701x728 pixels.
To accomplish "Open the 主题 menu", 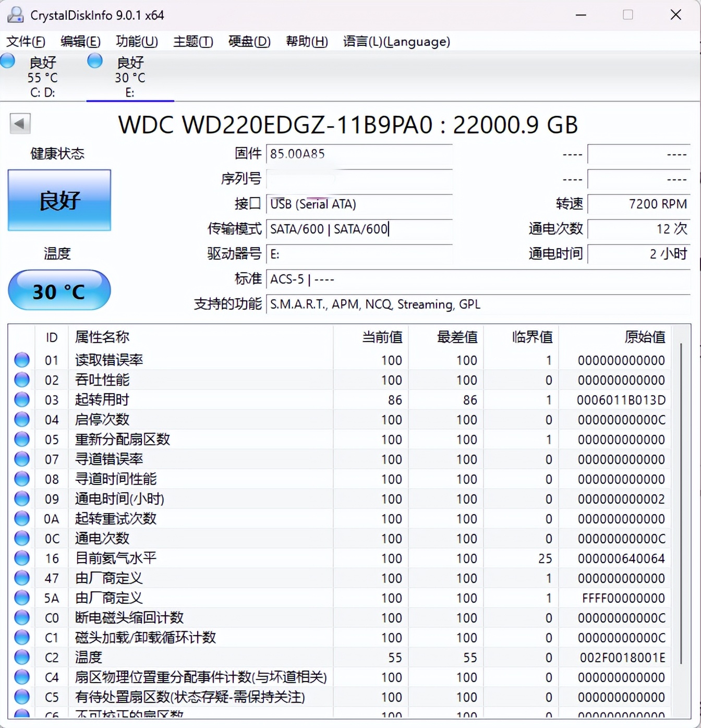I will click(x=192, y=42).
